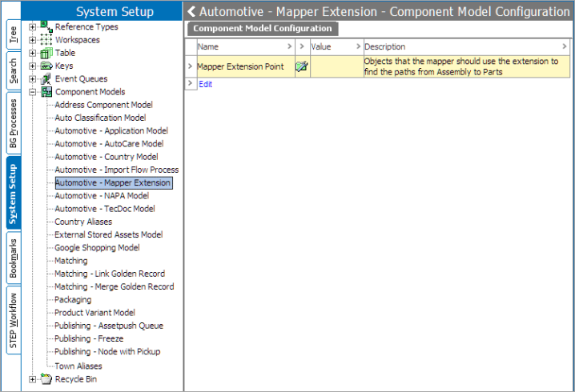Click the Reference Types node icon
575x392 pixels.
point(46,26)
